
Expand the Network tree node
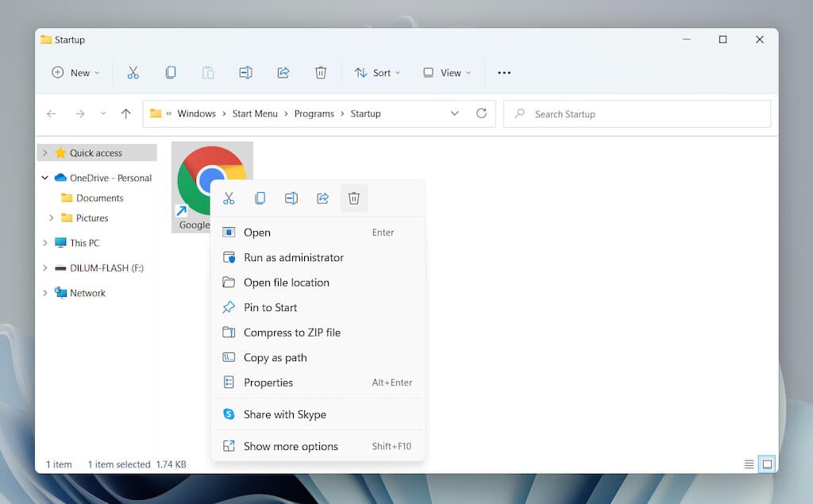click(x=45, y=293)
